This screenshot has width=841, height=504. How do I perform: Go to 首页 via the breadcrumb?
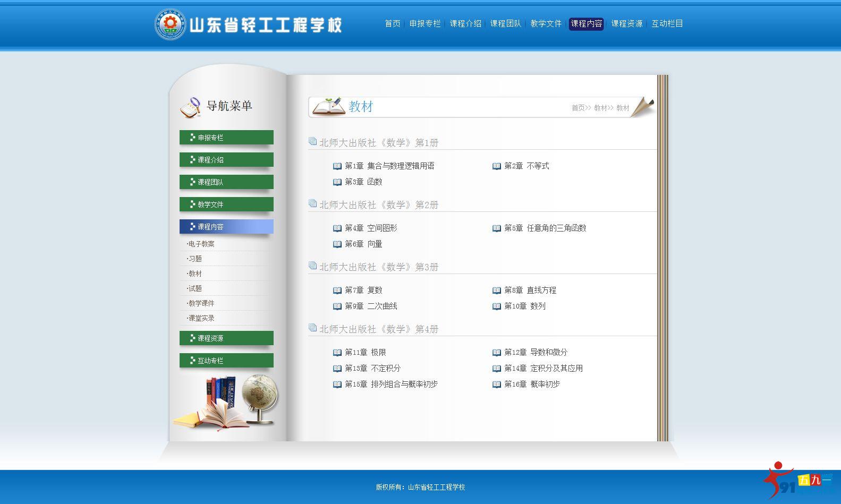point(578,108)
